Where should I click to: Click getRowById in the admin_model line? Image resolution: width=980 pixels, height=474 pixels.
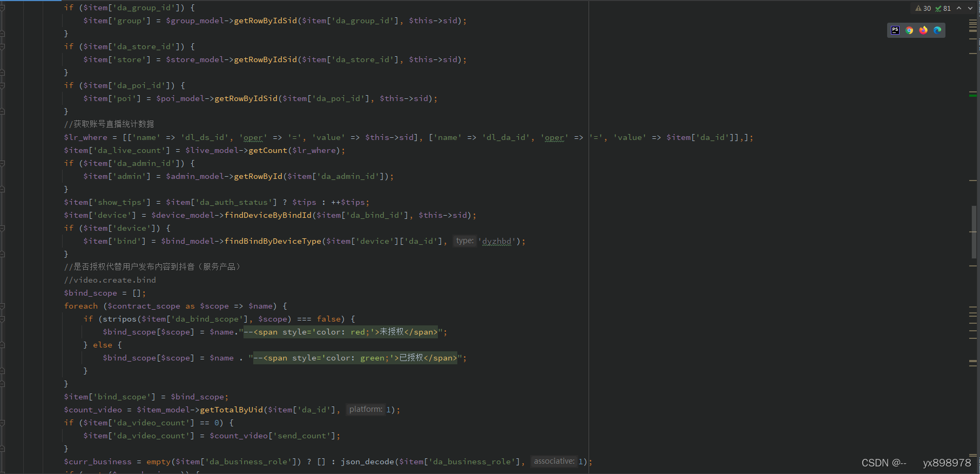point(258,177)
